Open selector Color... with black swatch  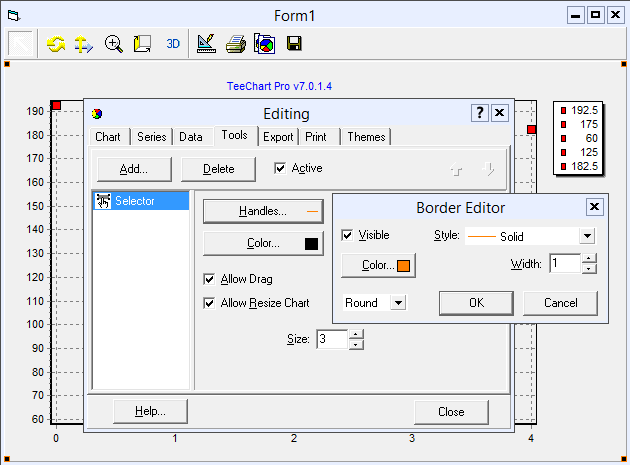coord(263,244)
